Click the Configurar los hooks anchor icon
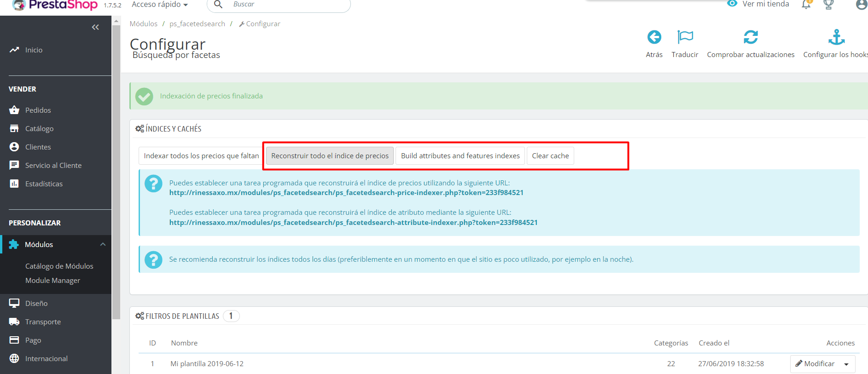The width and height of the screenshot is (868, 374). click(x=836, y=37)
